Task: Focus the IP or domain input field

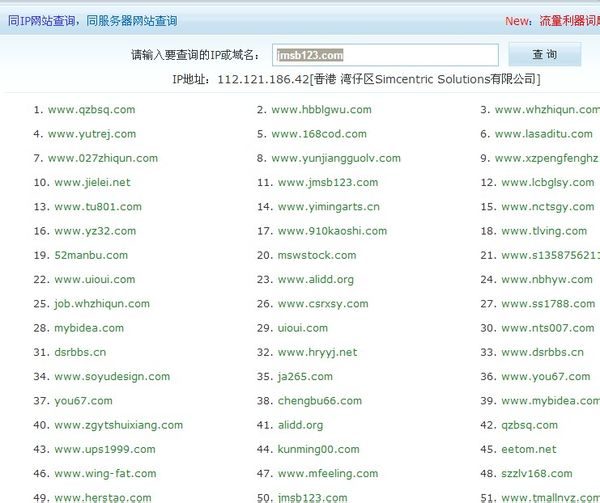Action: 385,55
